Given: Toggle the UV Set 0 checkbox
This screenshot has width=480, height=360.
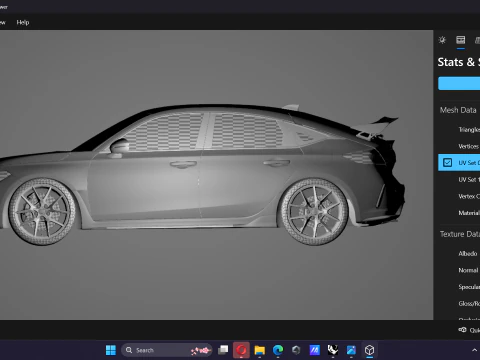Looking at the screenshot, I should [447, 163].
